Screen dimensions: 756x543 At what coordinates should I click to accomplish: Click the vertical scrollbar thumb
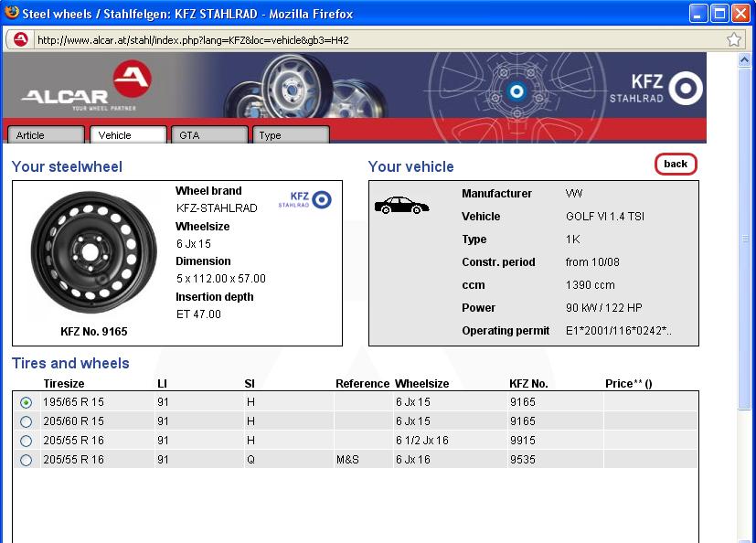coord(744,239)
